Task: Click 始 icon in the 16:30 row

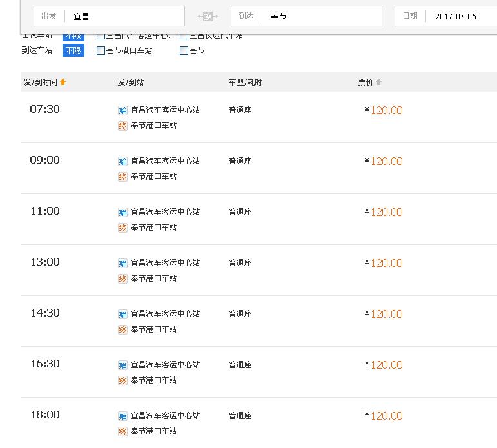Action: coord(122,365)
